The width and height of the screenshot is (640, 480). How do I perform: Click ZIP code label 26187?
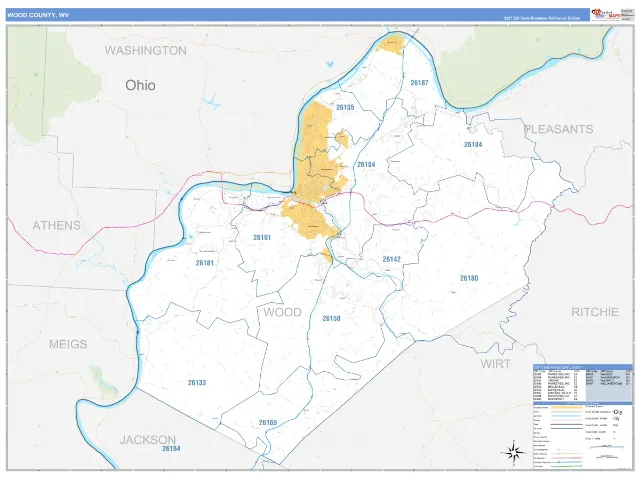(419, 83)
